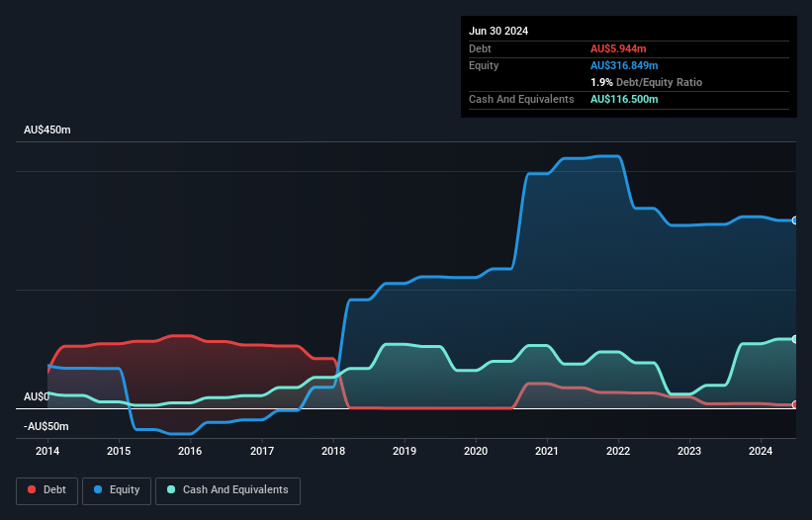This screenshot has width=812, height=520.
Task: Click the 2017 x-axis label
Action: click(262, 451)
